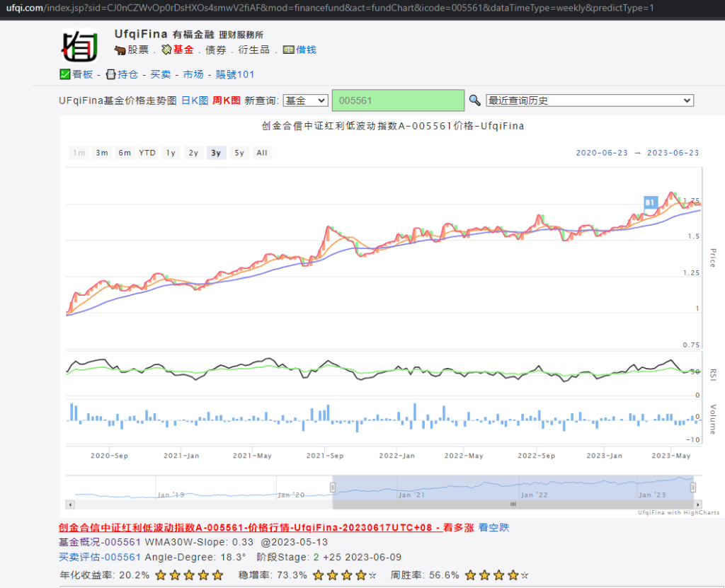Click the bear icon beside 股票

(120, 50)
